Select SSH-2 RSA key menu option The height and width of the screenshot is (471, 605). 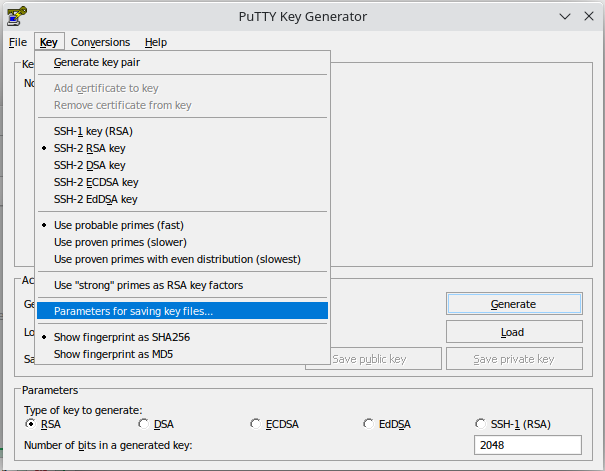[x=182, y=148]
